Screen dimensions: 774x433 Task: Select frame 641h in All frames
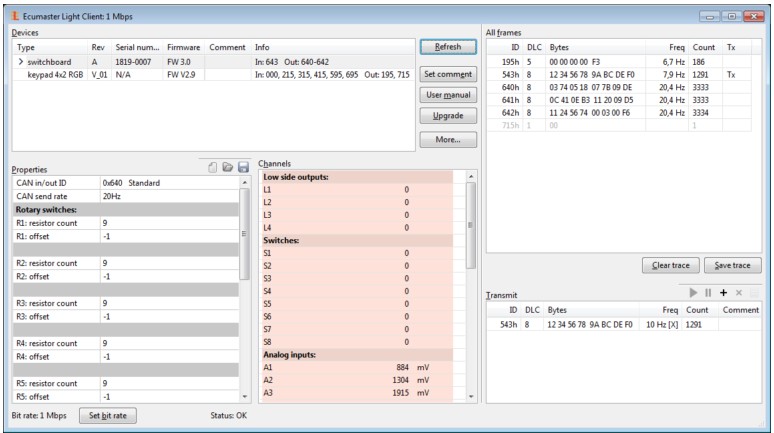pos(619,100)
